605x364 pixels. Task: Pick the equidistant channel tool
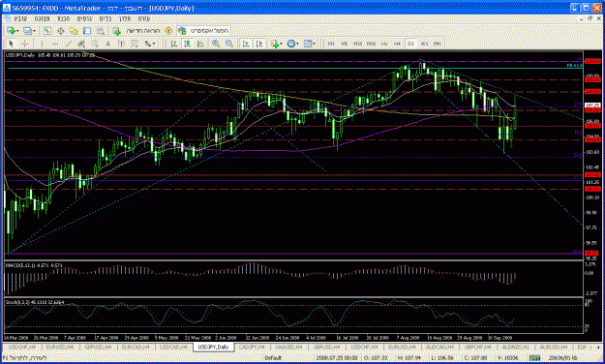81,44
